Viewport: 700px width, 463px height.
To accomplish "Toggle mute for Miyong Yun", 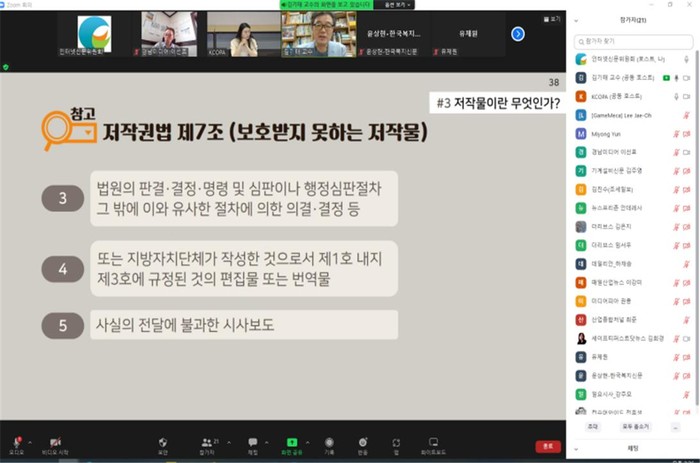I will (685, 133).
